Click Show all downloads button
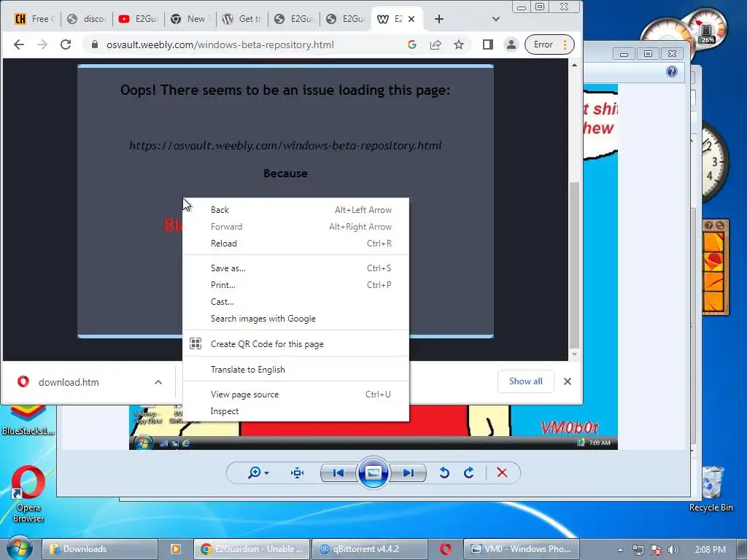 525,381
